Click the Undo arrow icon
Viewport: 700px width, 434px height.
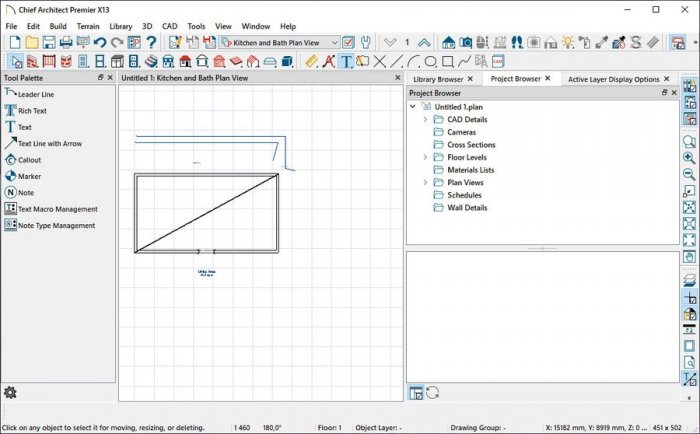coord(100,43)
